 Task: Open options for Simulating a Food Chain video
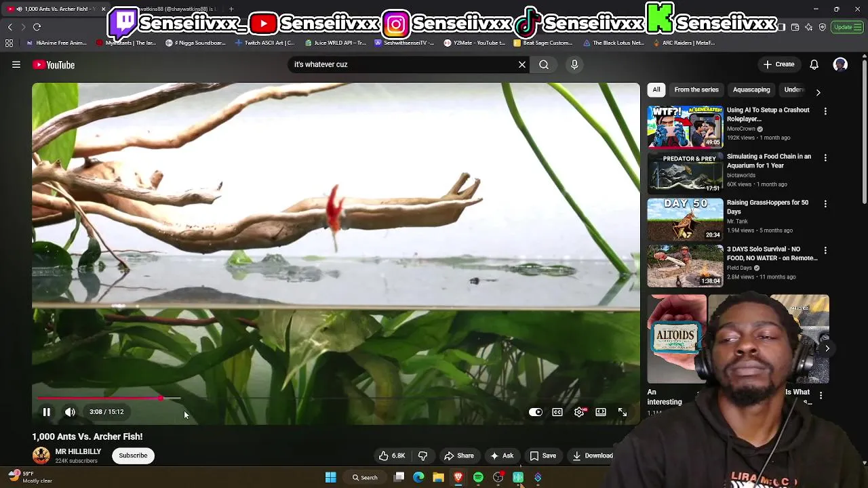pyautogui.click(x=825, y=157)
